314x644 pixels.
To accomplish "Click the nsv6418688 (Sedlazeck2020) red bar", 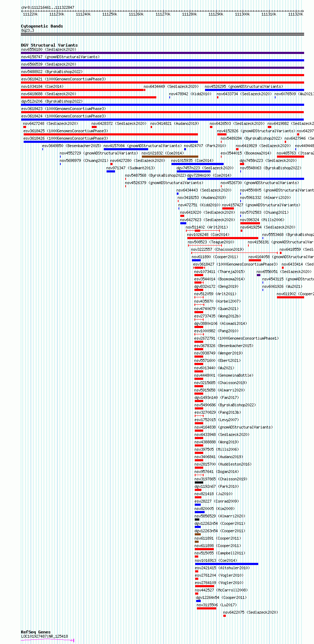I will (x=89, y=97).
